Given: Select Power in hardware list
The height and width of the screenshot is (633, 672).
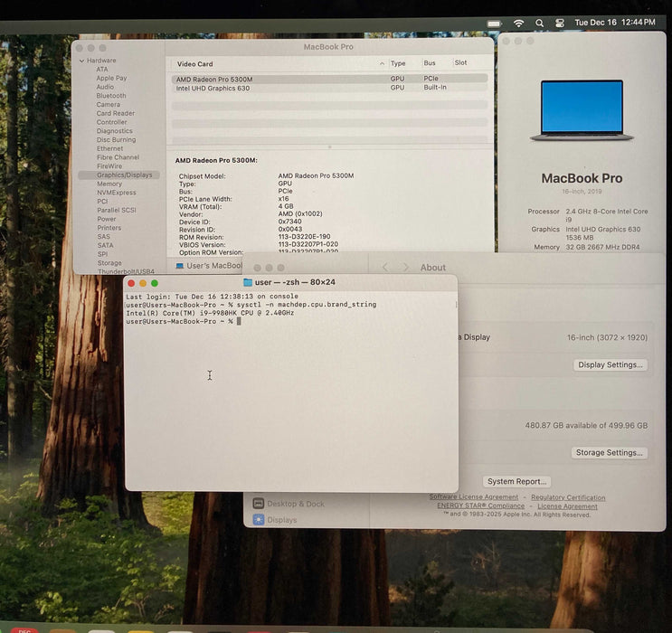Looking at the screenshot, I should click(x=107, y=219).
